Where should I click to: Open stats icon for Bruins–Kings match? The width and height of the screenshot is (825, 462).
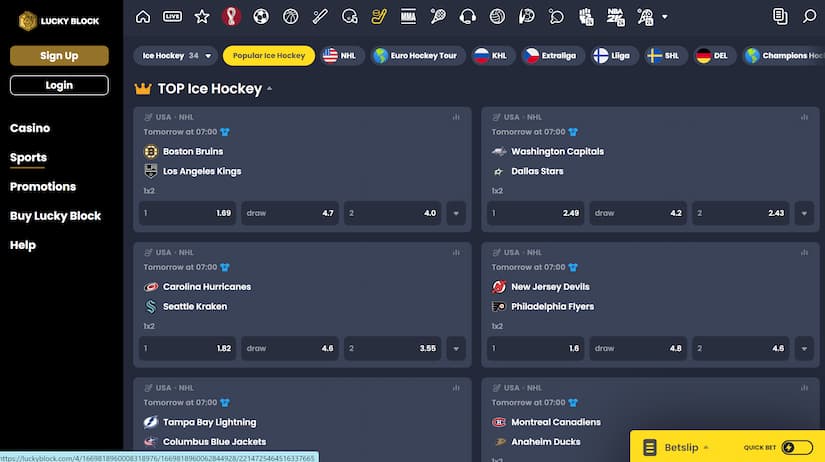[456, 117]
